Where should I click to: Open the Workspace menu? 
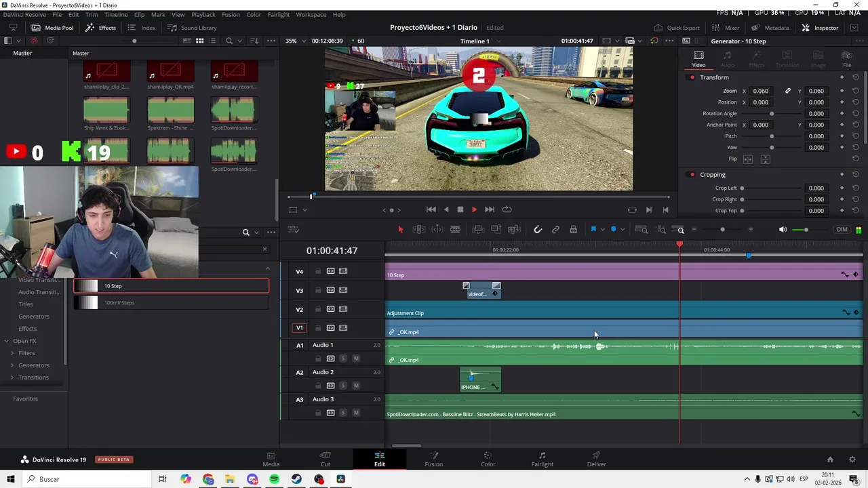311,14
